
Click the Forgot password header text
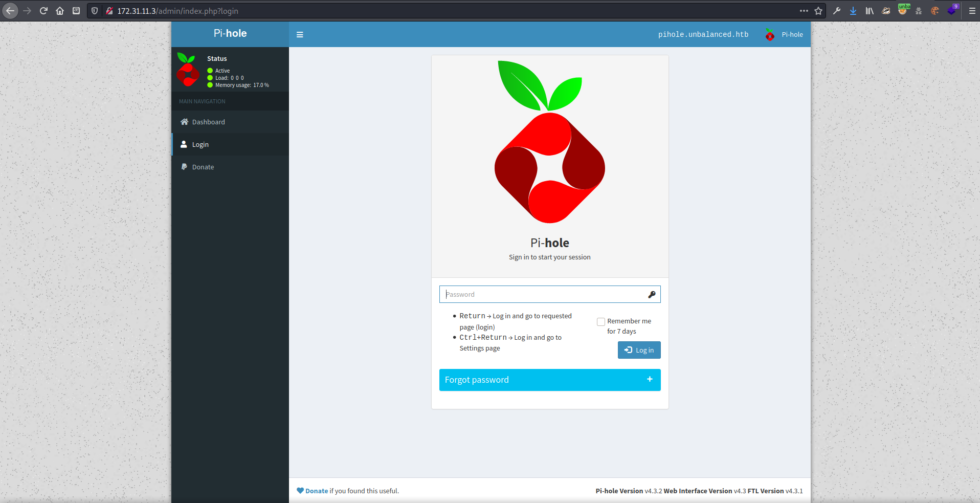(x=477, y=380)
